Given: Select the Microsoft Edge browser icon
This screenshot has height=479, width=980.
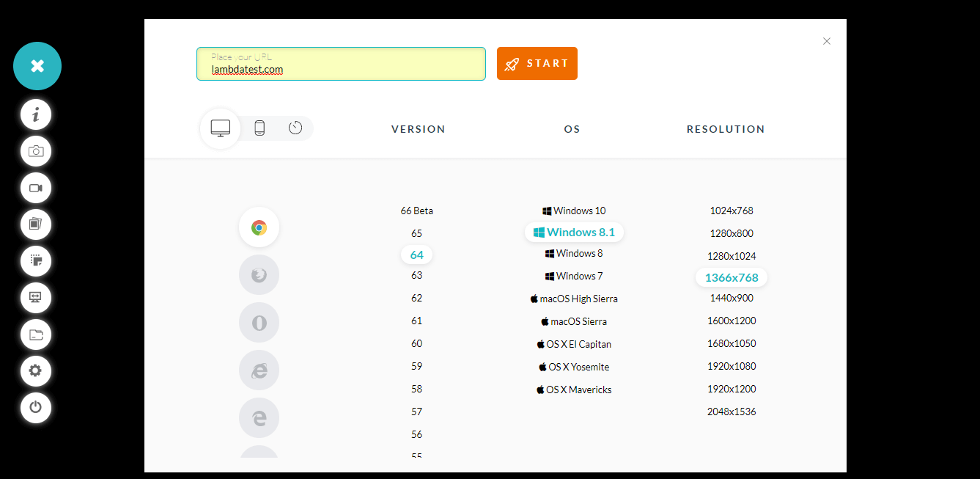Looking at the screenshot, I should tap(259, 417).
